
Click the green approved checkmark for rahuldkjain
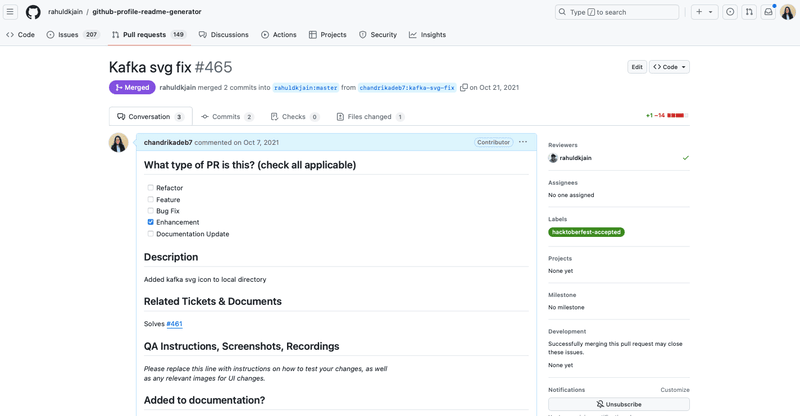point(685,158)
